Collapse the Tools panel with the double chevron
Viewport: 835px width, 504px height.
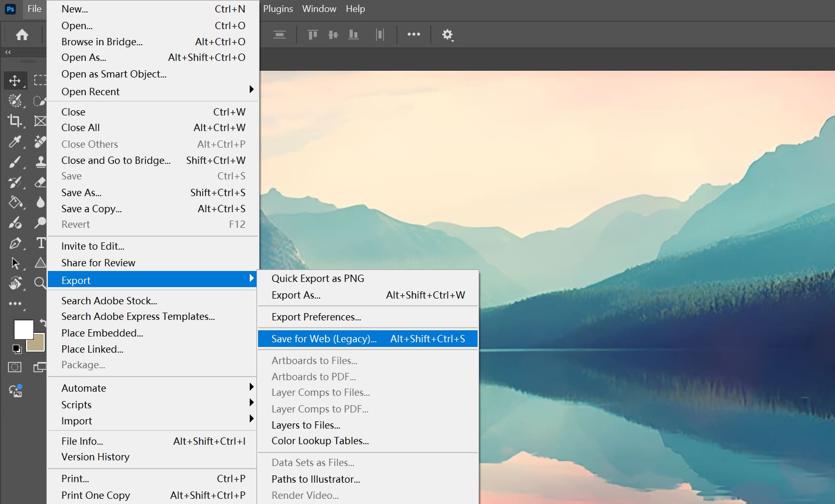tap(8, 52)
